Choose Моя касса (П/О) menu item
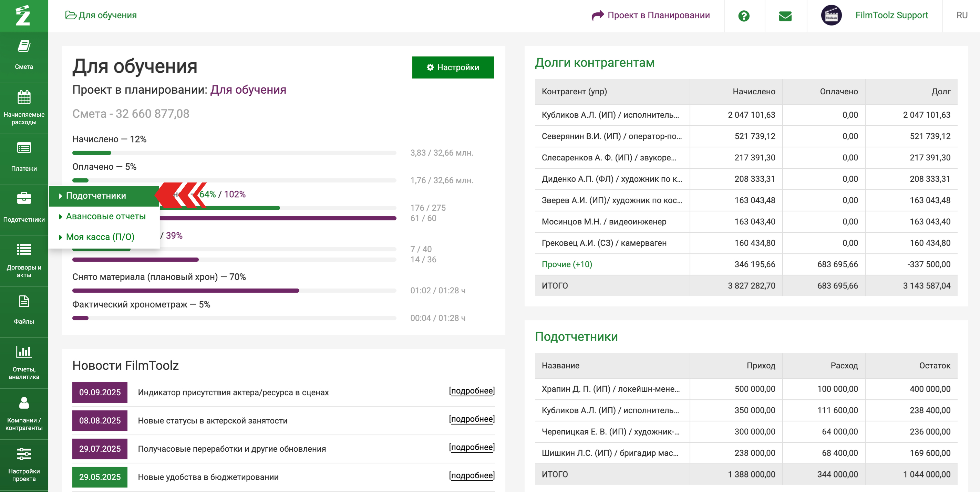The height and width of the screenshot is (492, 980). click(x=100, y=237)
